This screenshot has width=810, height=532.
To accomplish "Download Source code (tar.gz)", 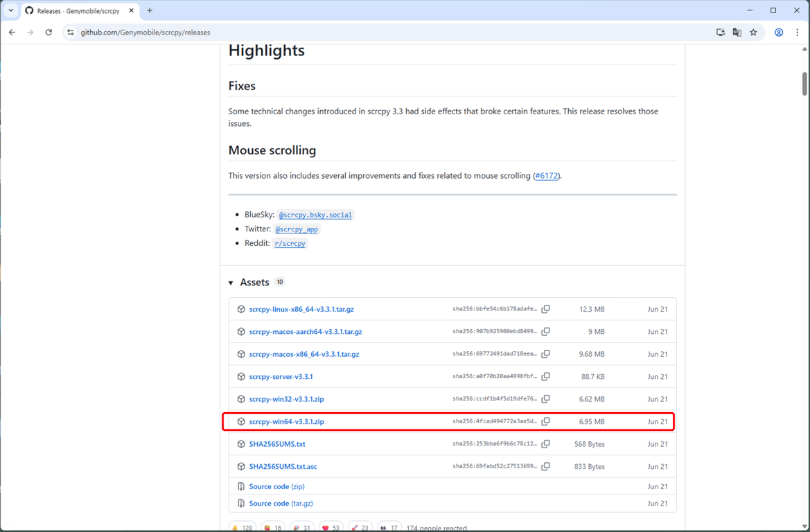I will 281,503.
